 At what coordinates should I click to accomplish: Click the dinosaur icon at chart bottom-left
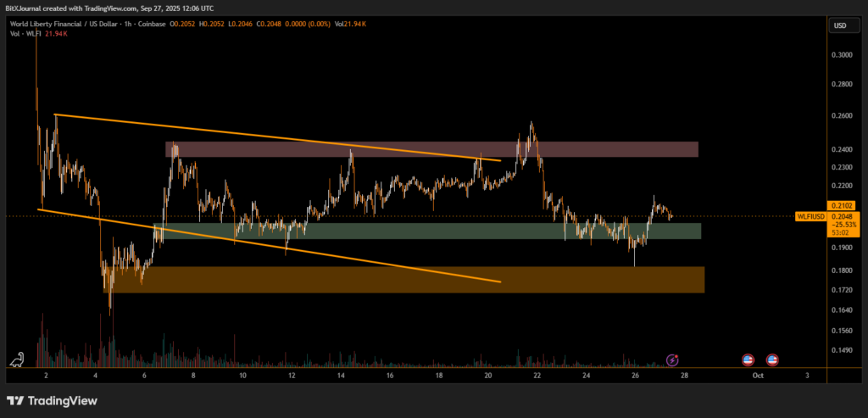pyautogui.click(x=18, y=359)
